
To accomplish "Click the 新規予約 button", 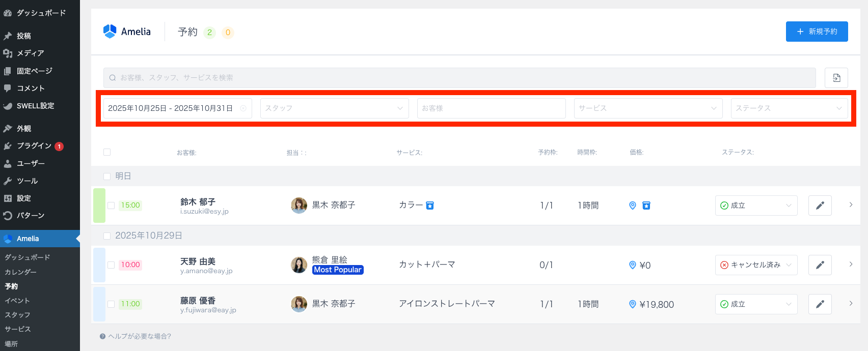I will [x=817, y=32].
